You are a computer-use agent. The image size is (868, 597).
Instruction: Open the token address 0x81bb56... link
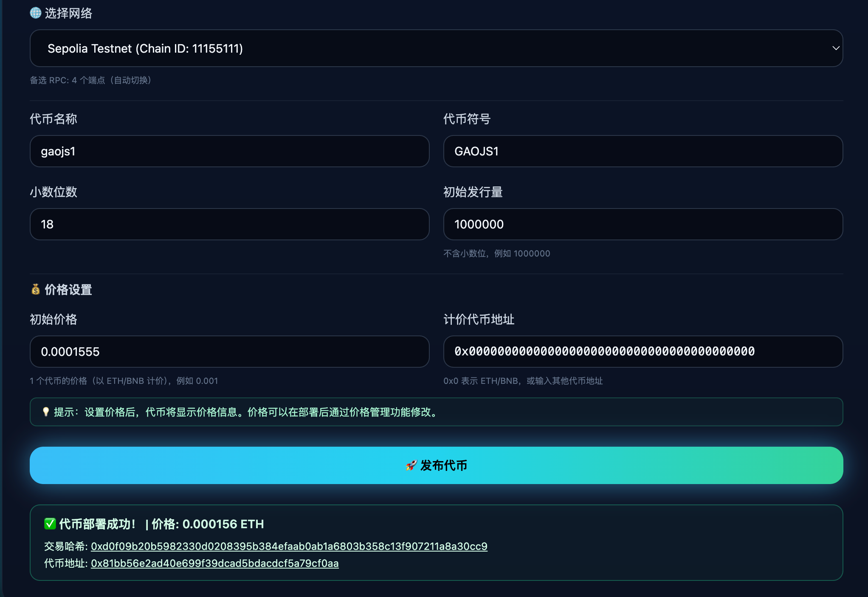pyautogui.click(x=214, y=563)
